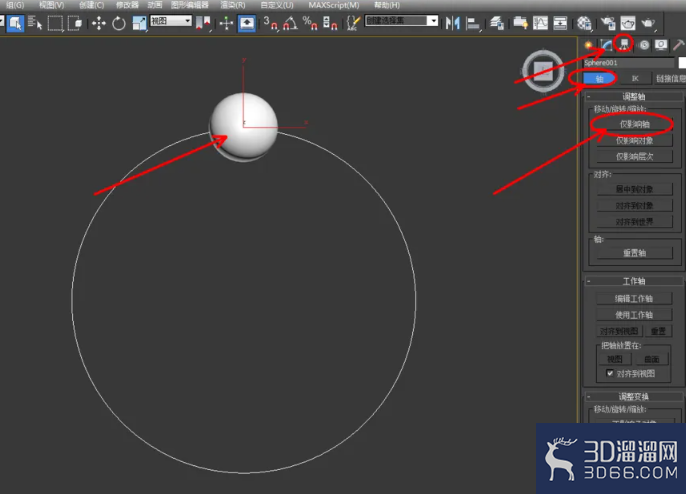Click 对齐到对象 button
This screenshot has width=686, height=494.
pos(634,206)
